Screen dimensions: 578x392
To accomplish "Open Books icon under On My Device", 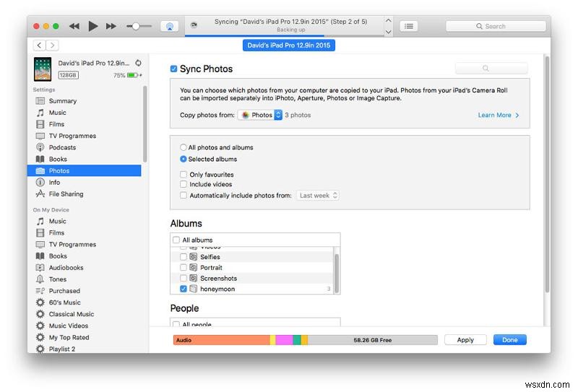I will point(40,256).
